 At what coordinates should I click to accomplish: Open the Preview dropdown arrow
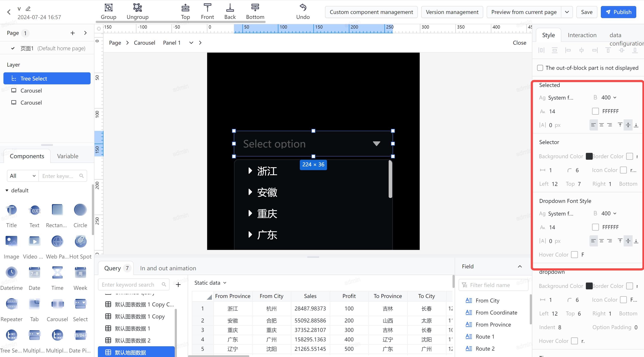[x=567, y=12]
